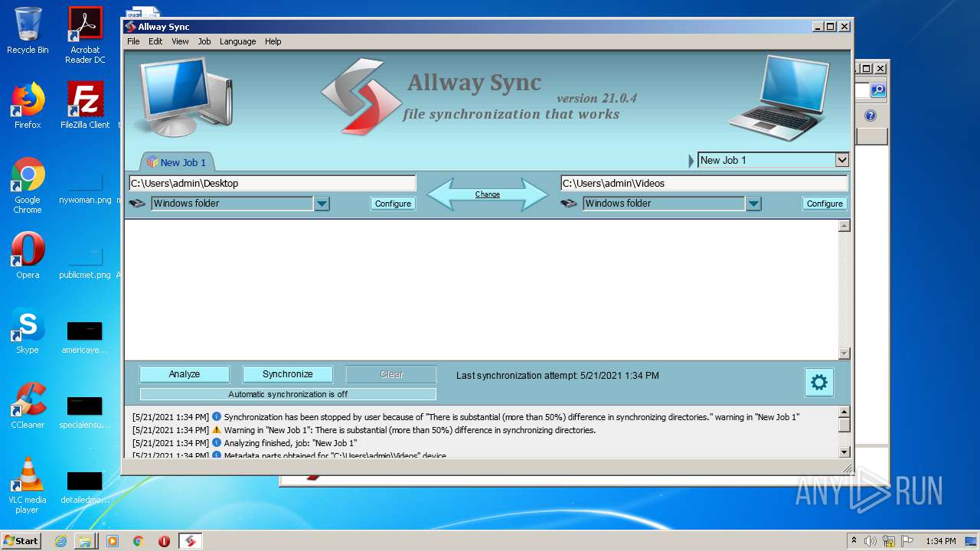This screenshot has height=551, width=980.
Task: Open the Job menu
Action: (x=204, y=41)
